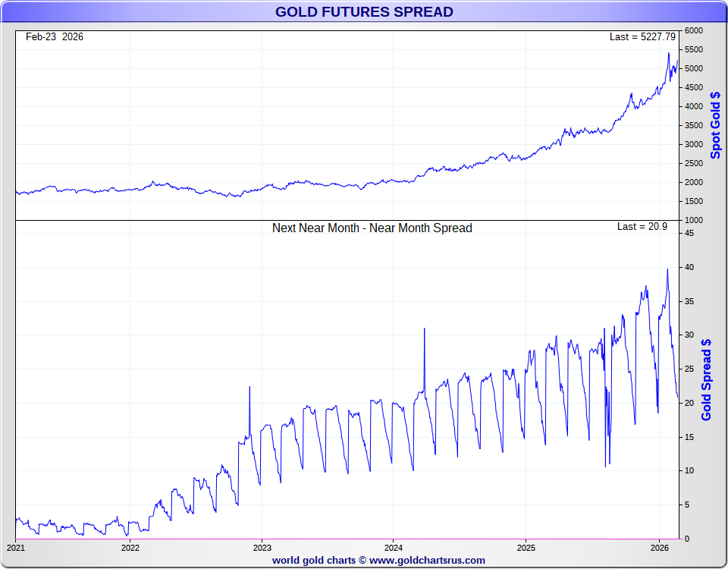Select the Last = 20.9 spread readout
Image resolution: width=728 pixels, height=569 pixels.
pyautogui.click(x=642, y=226)
